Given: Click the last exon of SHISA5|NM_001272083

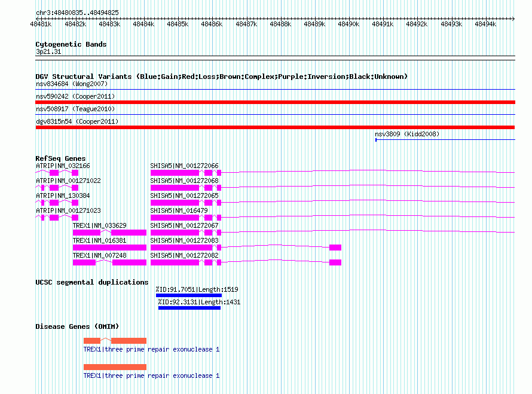Looking at the screenshot, I should [335, 248].
